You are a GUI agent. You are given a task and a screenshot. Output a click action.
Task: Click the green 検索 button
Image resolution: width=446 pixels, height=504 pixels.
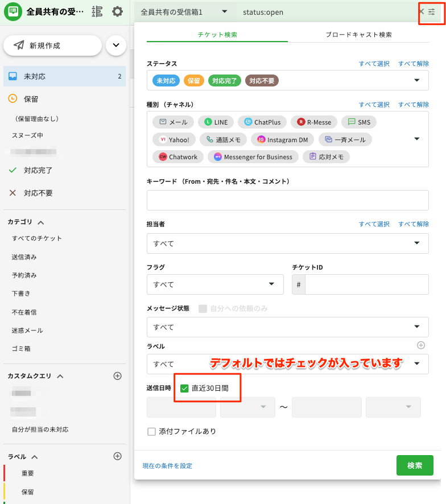[415, 465]
